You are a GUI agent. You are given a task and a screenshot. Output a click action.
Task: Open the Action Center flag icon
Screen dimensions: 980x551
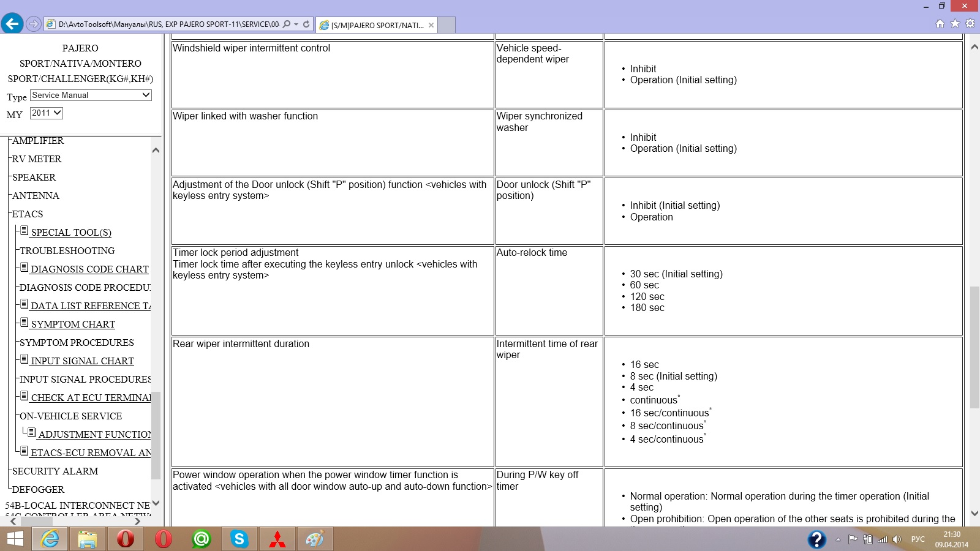coord(853,539)
